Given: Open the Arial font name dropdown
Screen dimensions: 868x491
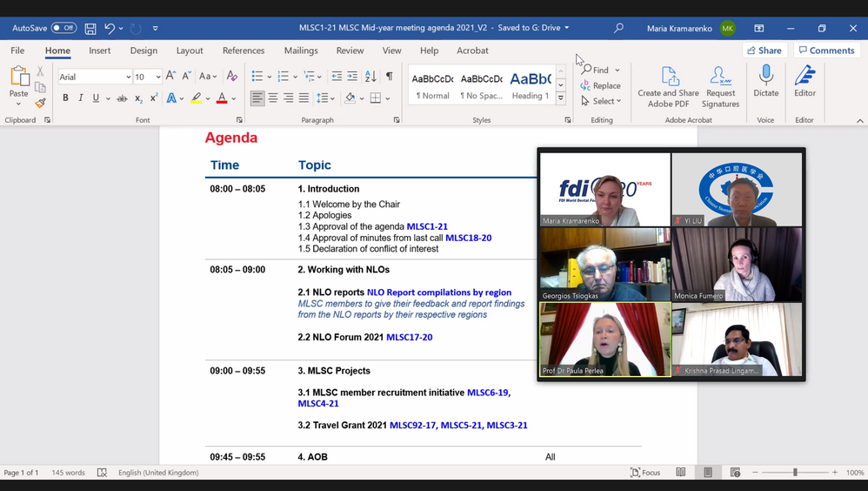Looking at the screenshot, I should [x=128, y=77].
